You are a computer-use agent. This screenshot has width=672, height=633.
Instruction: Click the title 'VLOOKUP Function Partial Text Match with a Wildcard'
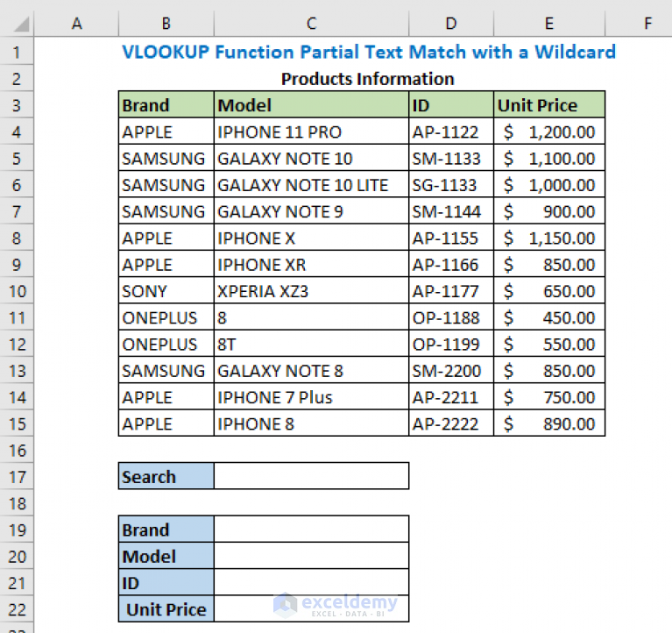[369, 52]
